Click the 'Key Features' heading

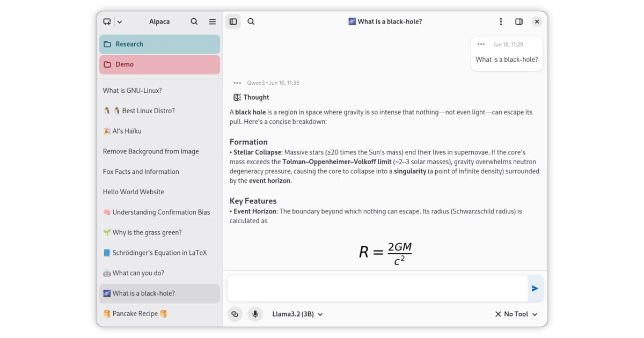253,201
